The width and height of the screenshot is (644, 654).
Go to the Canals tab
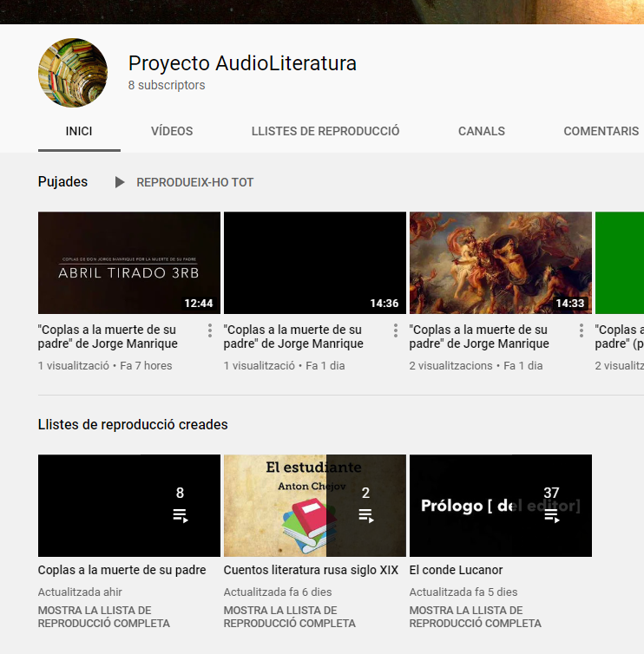click(482, 132)
